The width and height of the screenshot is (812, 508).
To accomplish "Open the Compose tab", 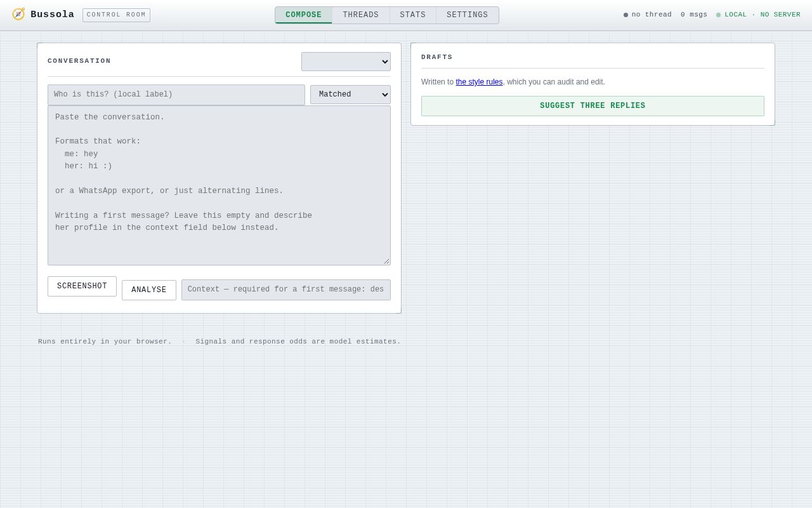I will tap(303, 15).
